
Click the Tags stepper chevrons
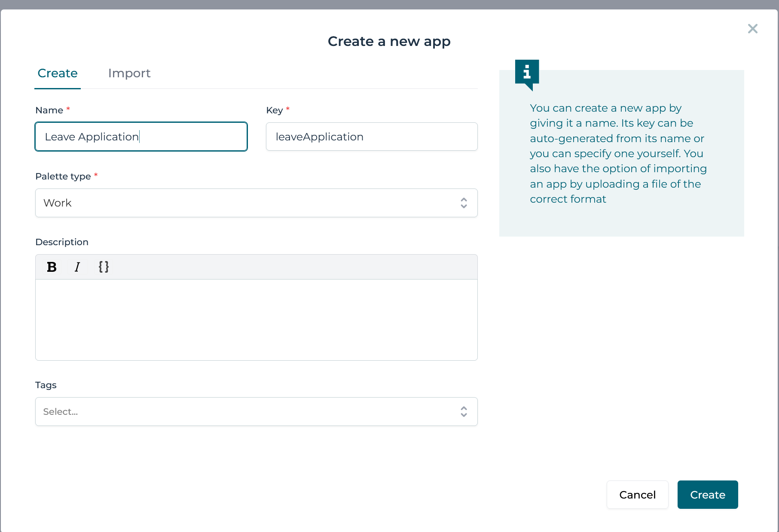(464, 411)
